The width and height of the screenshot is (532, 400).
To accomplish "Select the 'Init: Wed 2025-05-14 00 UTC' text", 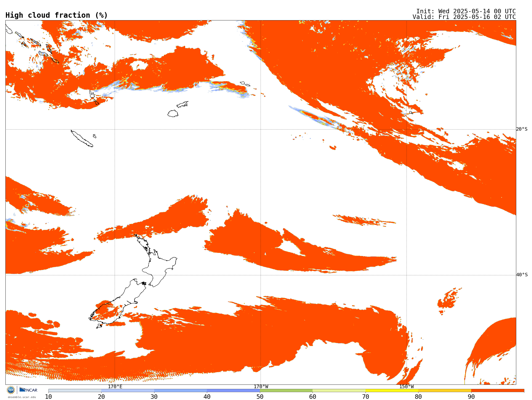I will (x=466, y=11).
